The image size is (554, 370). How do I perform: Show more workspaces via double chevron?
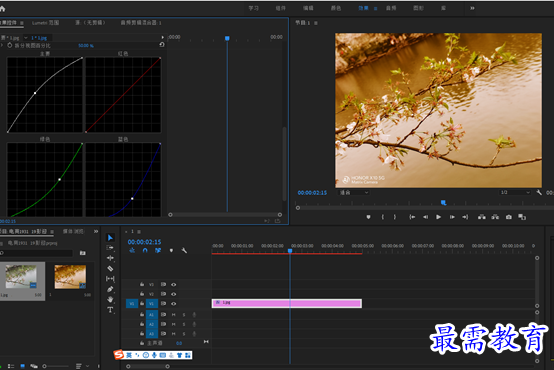coord(472,8)
